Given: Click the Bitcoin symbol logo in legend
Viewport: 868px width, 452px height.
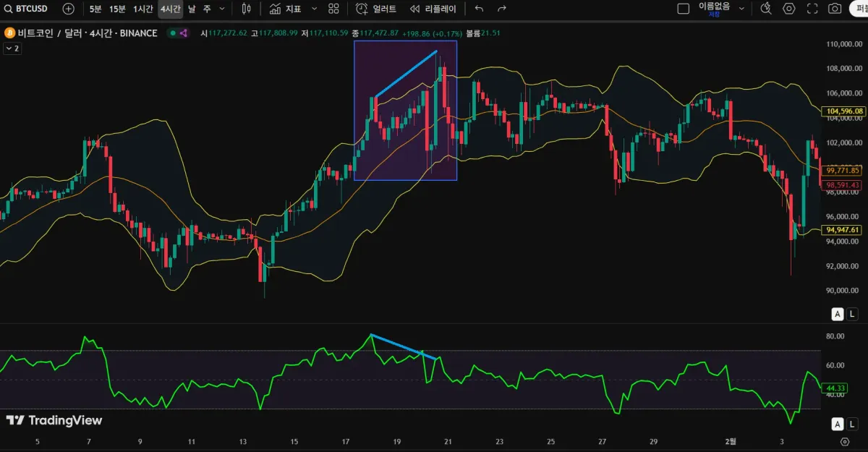Looking at the screenshot, I should pyautogui.click(x=9, y=33).
